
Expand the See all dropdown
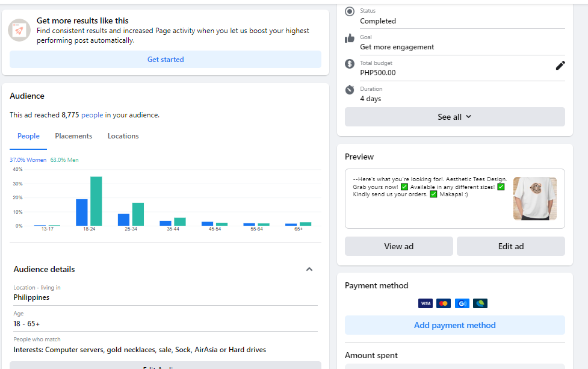454,117
